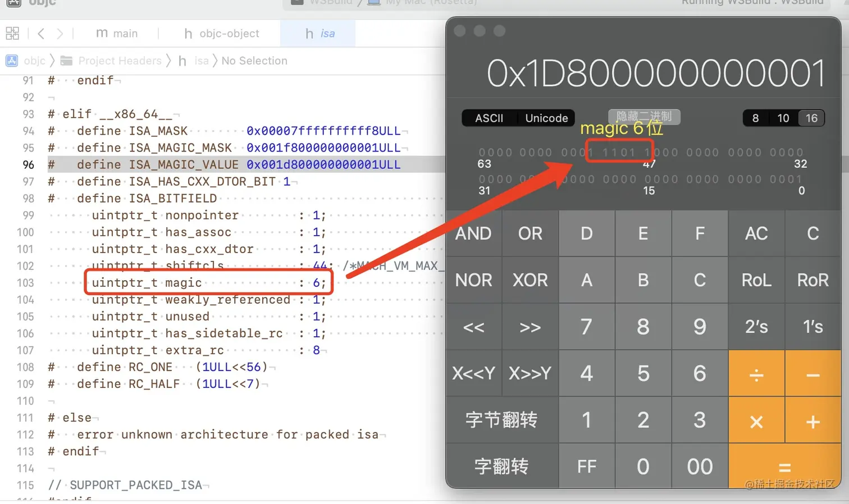Select base 16 hexadecimal mode
Image resolution: width=849 pixels, height=504 pixels.
point(811,118)
